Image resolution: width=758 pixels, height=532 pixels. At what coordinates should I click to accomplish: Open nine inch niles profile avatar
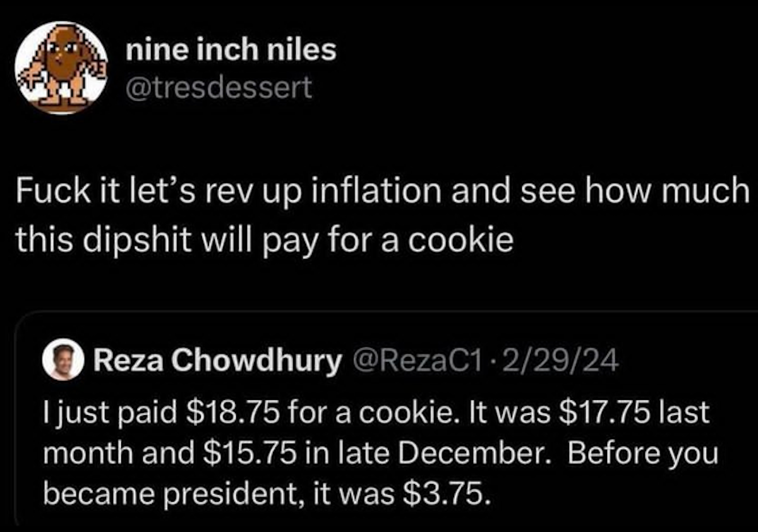pyautogui.click(x=61, y=68)
